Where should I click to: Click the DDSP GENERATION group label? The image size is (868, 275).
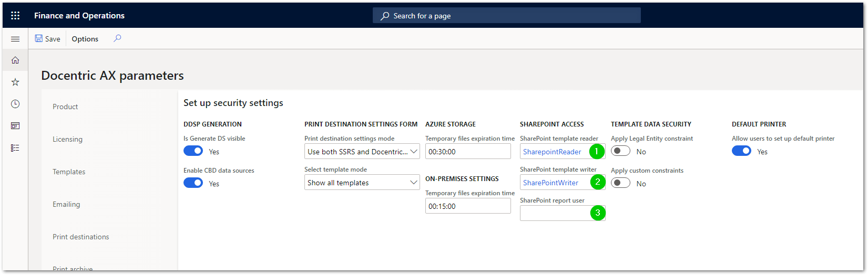(x=212, y=124)
